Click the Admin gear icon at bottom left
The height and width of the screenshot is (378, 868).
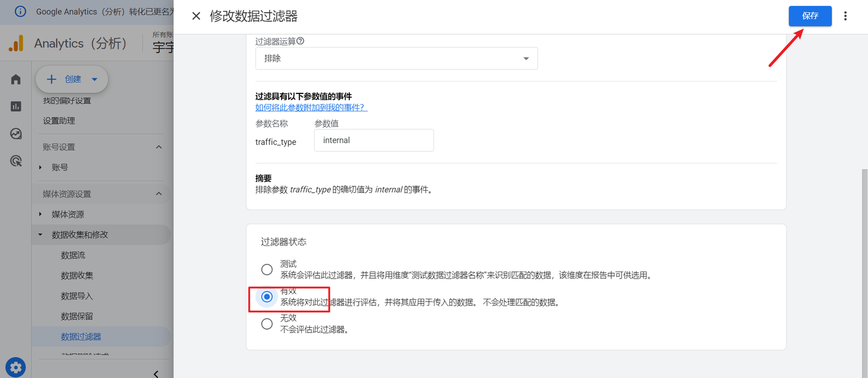click(x=16, y=368)
